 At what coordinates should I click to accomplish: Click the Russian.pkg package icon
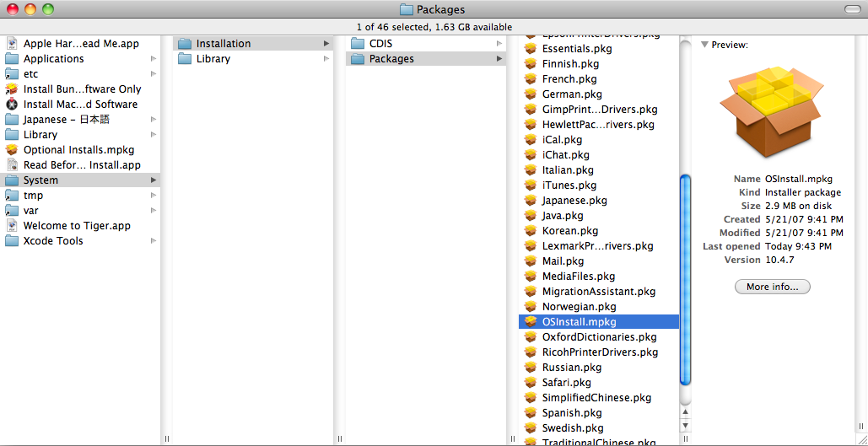[x=531, y=367]
